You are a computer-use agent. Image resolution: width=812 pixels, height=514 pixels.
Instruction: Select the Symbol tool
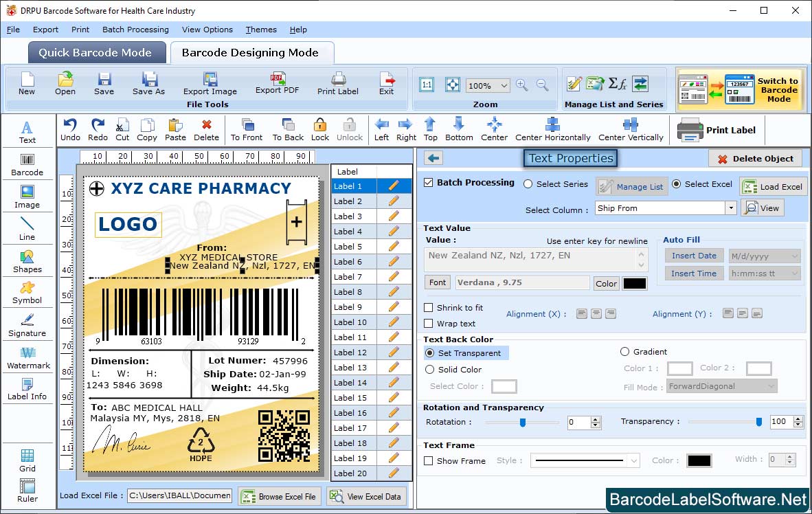[27, 293]
